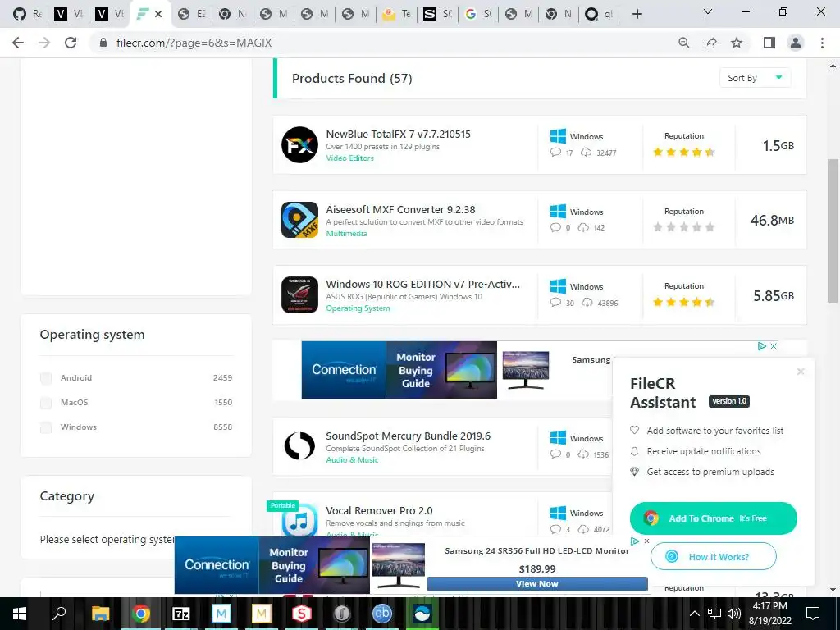Bookmark this page with the star icon
This screenshot has height=630, width=840.
pos(737,43)
